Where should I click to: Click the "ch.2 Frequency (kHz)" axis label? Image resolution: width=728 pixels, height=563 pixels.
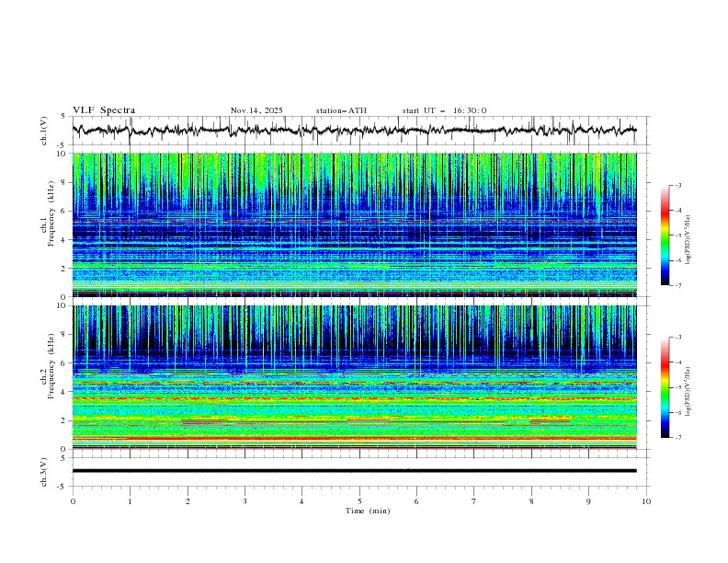click(x=48, y=365)
